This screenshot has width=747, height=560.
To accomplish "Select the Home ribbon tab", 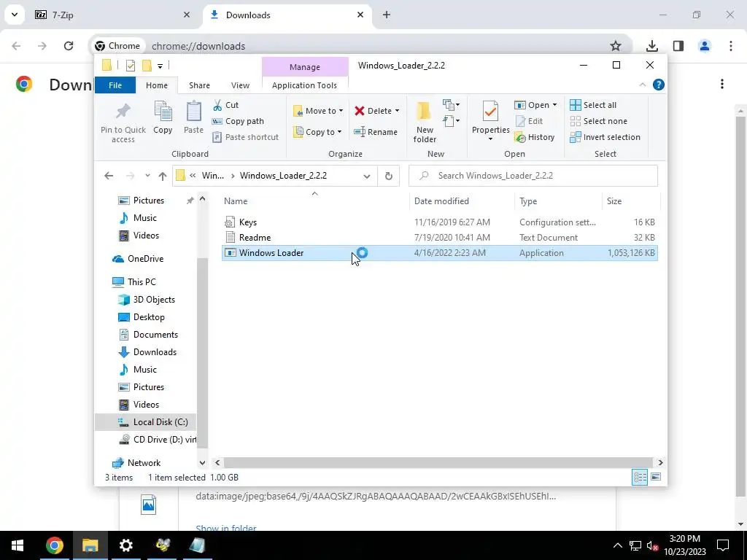I will [x=157, y=85].
